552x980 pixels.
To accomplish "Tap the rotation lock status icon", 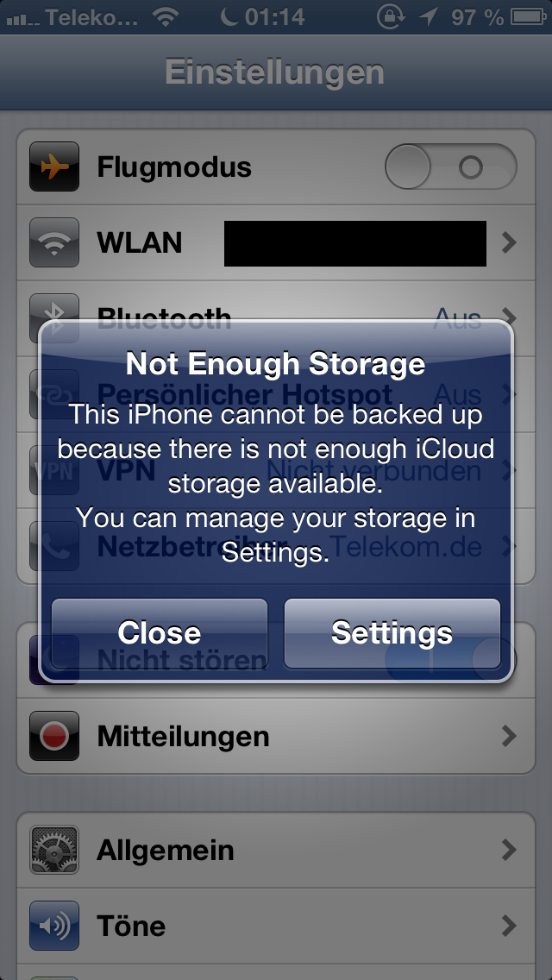I will (391, 17).
